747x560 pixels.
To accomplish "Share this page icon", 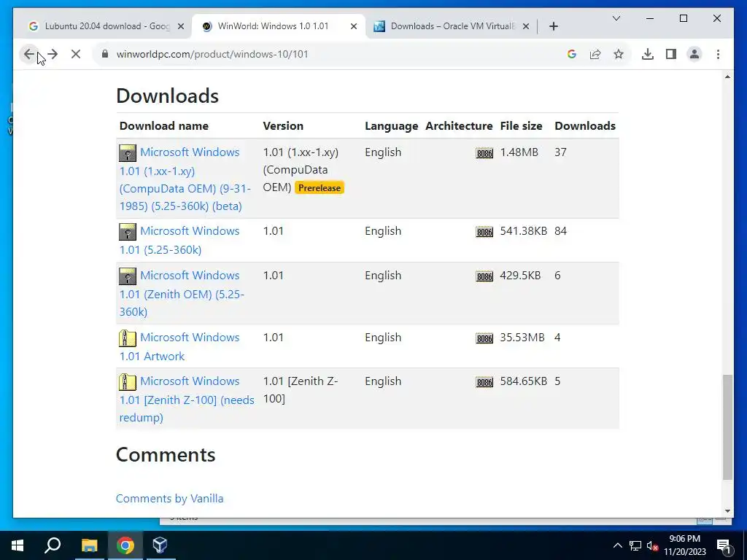I will pyautogui.click(x=595, y=54).
